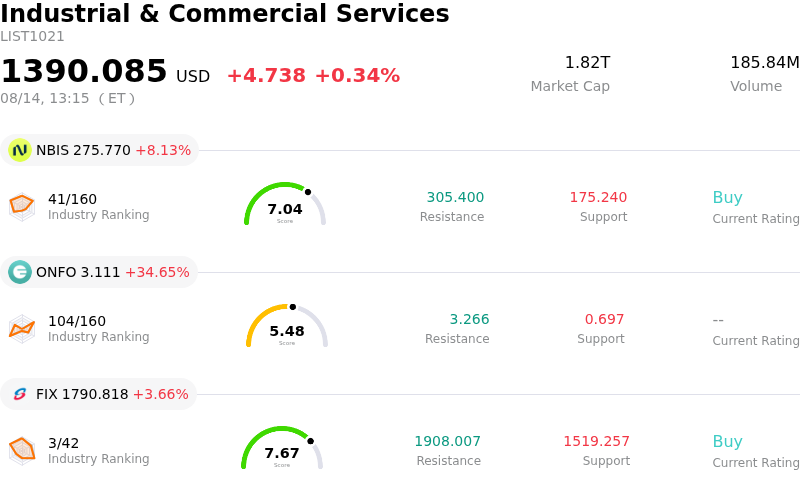
Task: Click the ONFO teal logo icon
Action: 20,272
